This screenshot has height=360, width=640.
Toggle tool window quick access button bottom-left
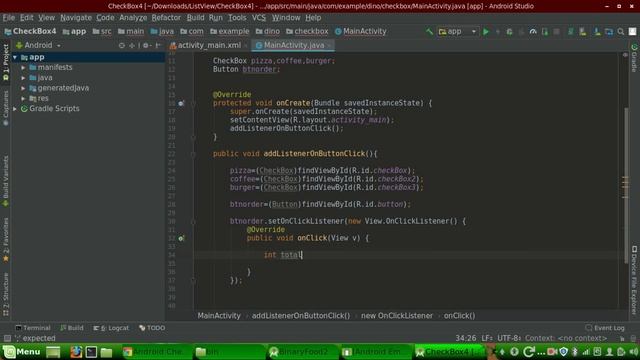pos(7,338)
